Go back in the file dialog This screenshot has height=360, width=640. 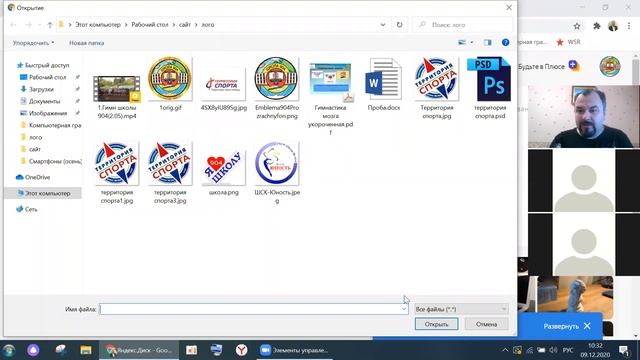(x=13, y=25)
